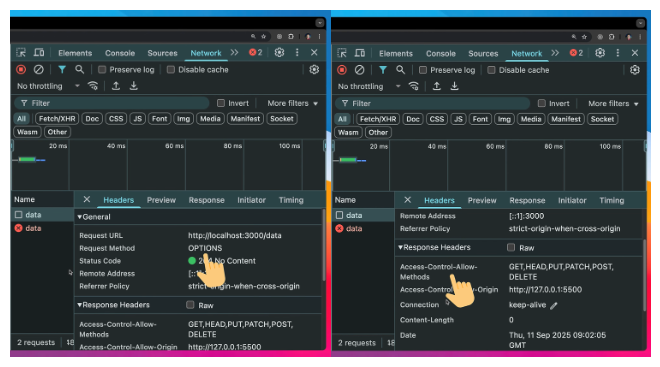Click Filter text field in right panel
The width and height of the screenshot is (660, 367).
pyautogui.click(x=433, y=104)
